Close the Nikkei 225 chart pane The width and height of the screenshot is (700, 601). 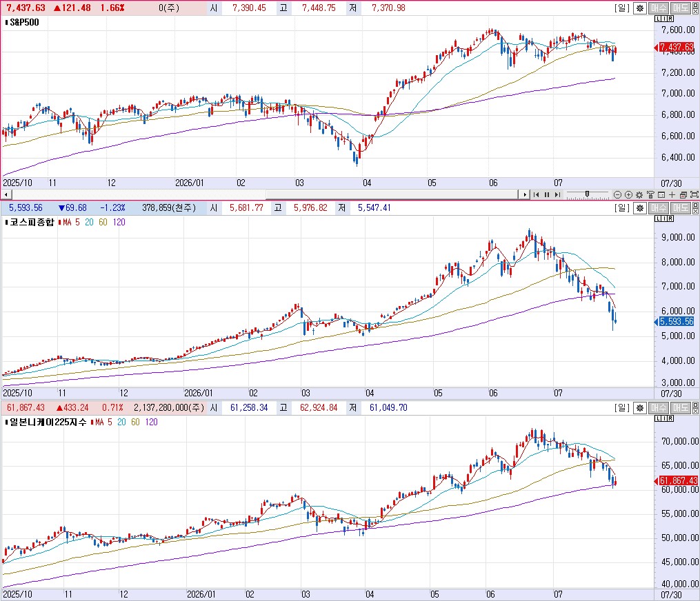[696, 411]
